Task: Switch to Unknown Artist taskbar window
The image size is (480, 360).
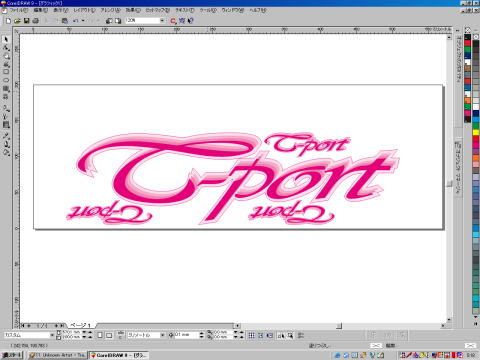Action: (x=57, y=355)
